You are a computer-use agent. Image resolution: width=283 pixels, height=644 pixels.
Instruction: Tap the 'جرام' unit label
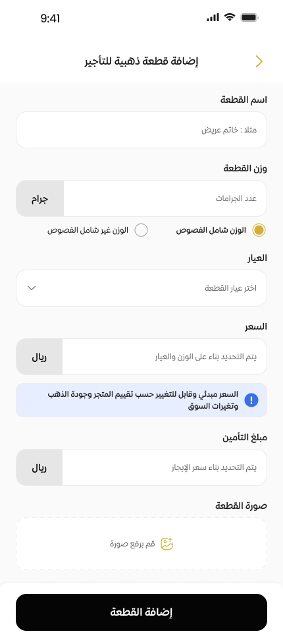39,199
